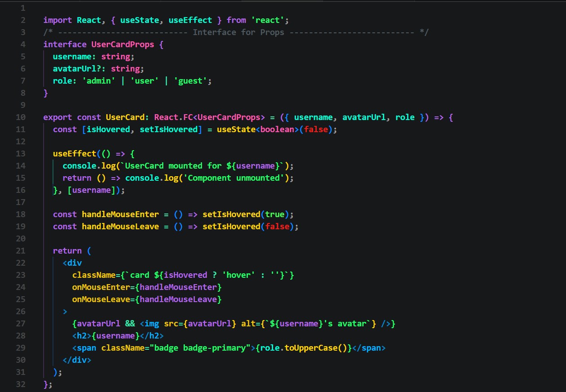Image resolution: width=566 pixels, height=392 pixels.
Task: Click line number 1 in the gutter
Action: point(23,8)
